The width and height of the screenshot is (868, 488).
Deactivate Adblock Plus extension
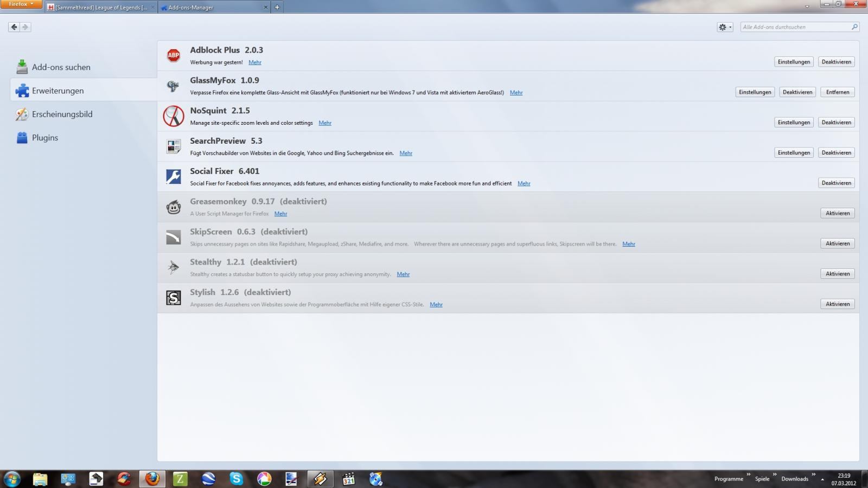pyautogui.click(x=836, y=62)
